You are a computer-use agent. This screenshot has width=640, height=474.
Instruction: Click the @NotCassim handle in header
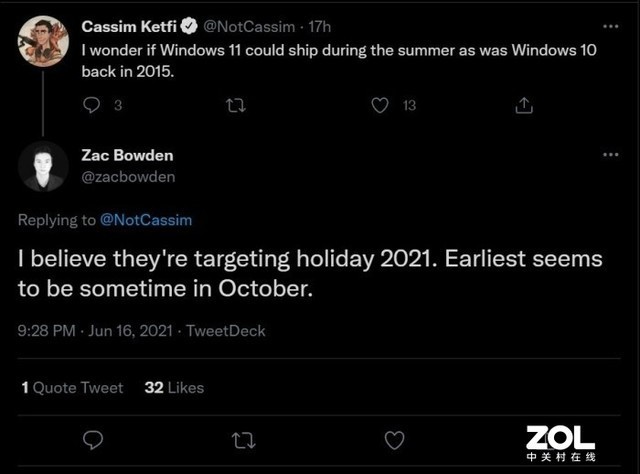pyautogui.click(x=252, y=25)
